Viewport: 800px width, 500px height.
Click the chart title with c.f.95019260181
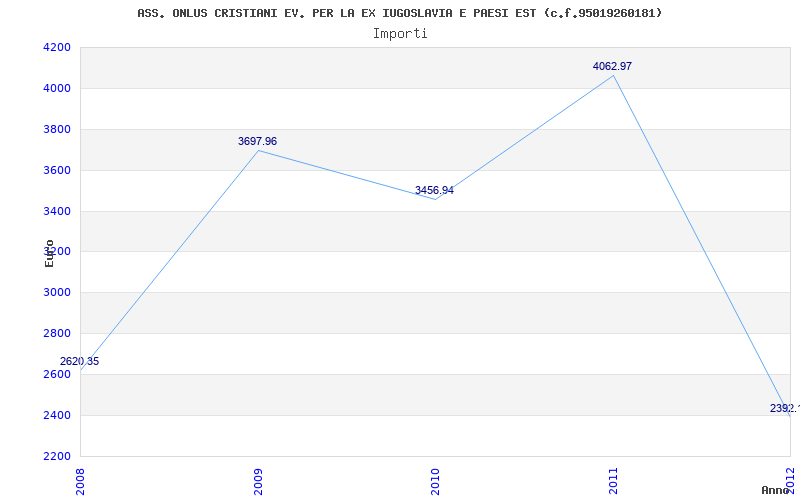(x=399, y=13)
